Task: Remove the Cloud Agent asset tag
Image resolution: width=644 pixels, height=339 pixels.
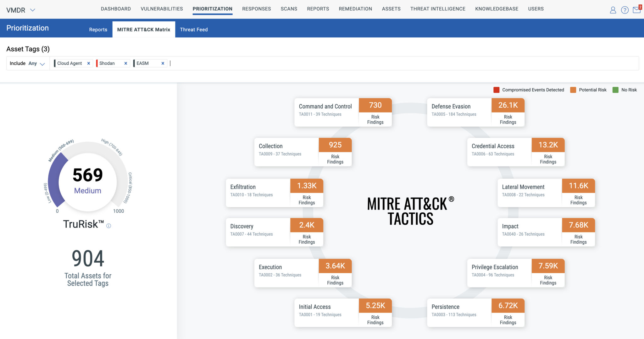Action: [x=89, y=63]
